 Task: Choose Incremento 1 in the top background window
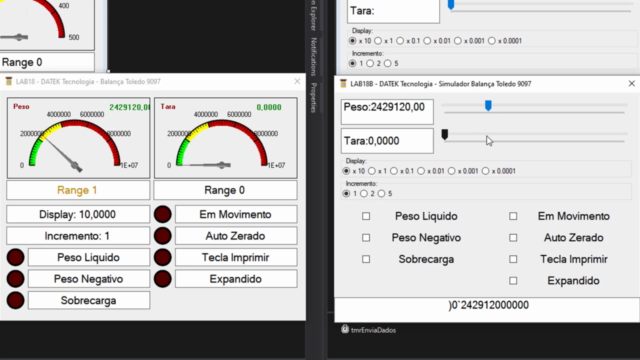tap(353, 63)
